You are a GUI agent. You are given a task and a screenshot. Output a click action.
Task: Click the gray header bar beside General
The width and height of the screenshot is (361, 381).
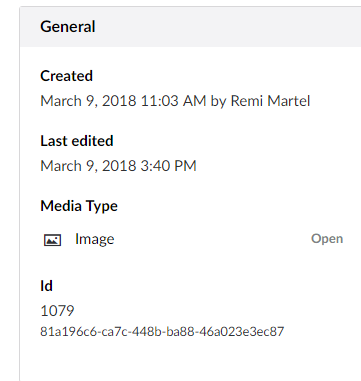tap(227, 27)
